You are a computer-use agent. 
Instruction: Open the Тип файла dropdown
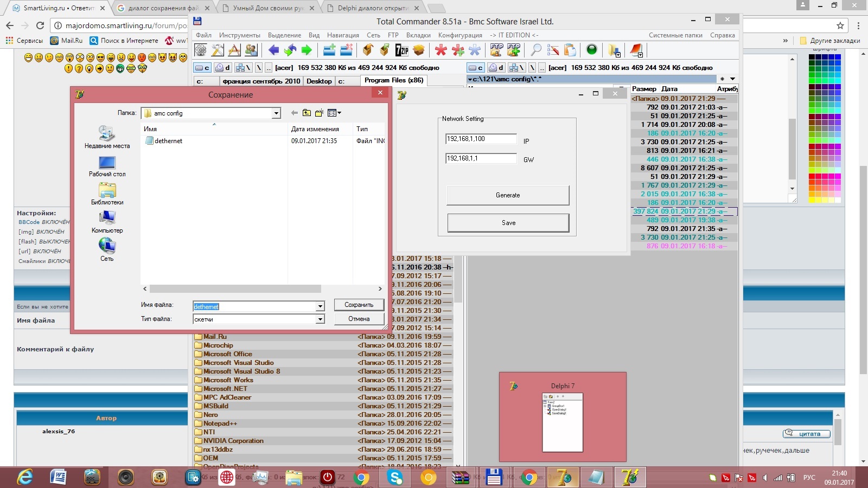pyautogui.click(x=320, y=319)
